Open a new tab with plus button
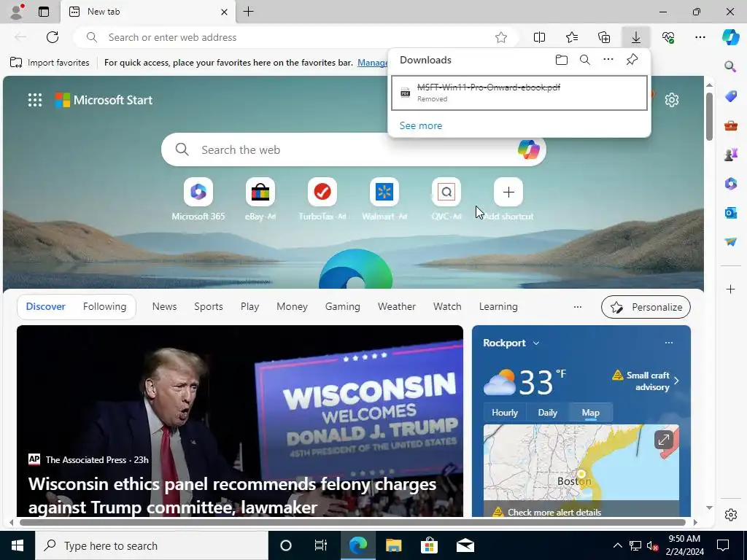 click(248, 12)
